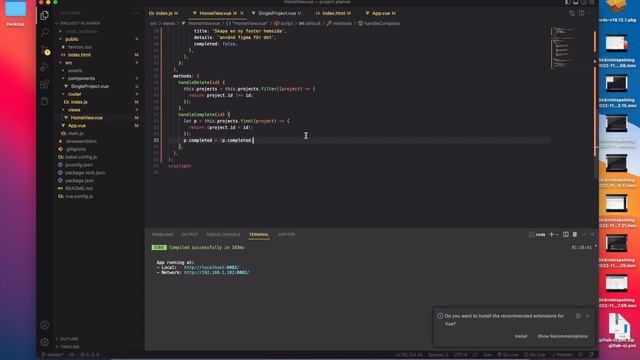Select the node .pkg installer desktop file
Image resolution: width=640 pixels, height=360 pixels.
[x=617, y=12]
